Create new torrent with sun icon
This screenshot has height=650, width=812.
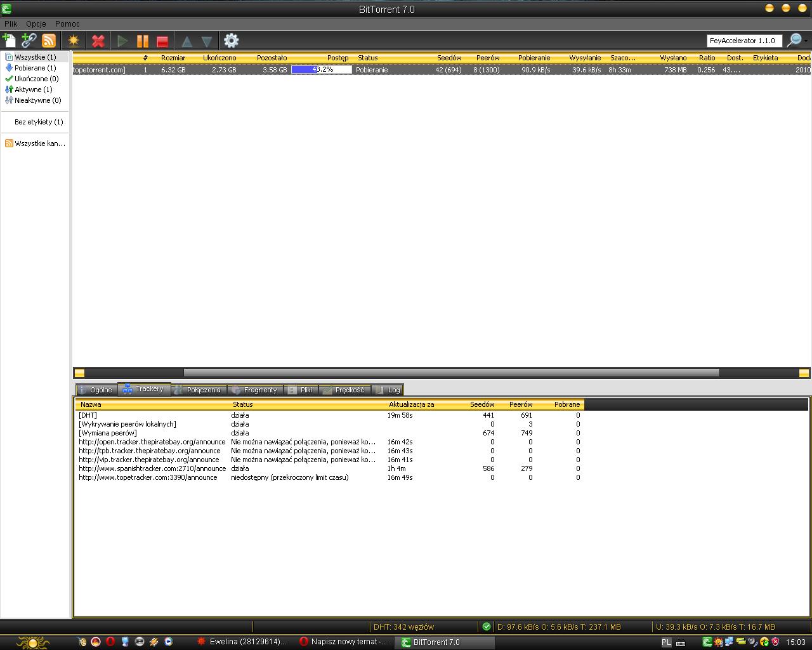point(74,41)
